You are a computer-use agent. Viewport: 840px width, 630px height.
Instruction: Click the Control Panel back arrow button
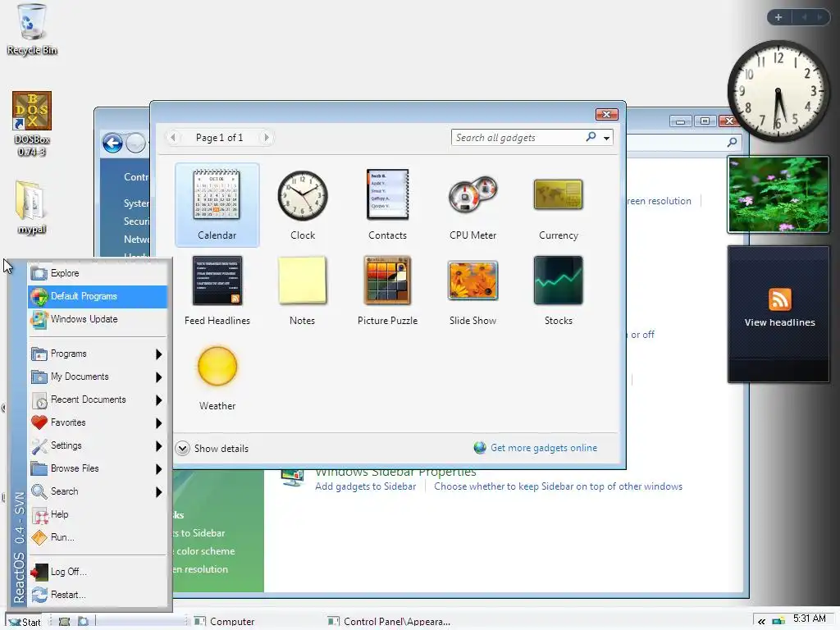(112, 143)
